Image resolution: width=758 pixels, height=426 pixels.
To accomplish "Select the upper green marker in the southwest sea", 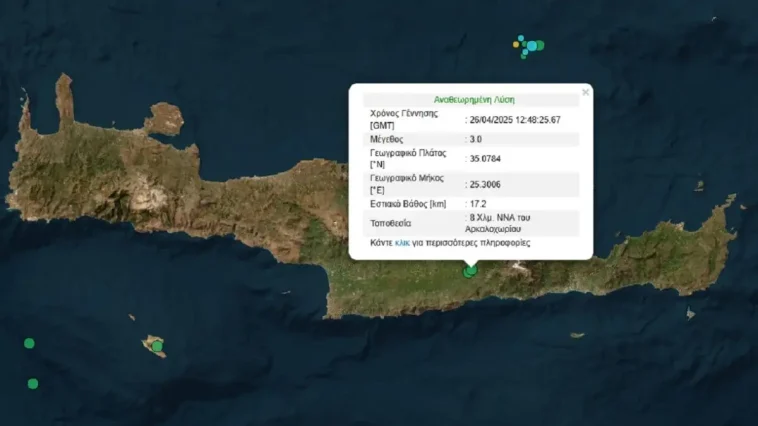I will coord(29,343).
